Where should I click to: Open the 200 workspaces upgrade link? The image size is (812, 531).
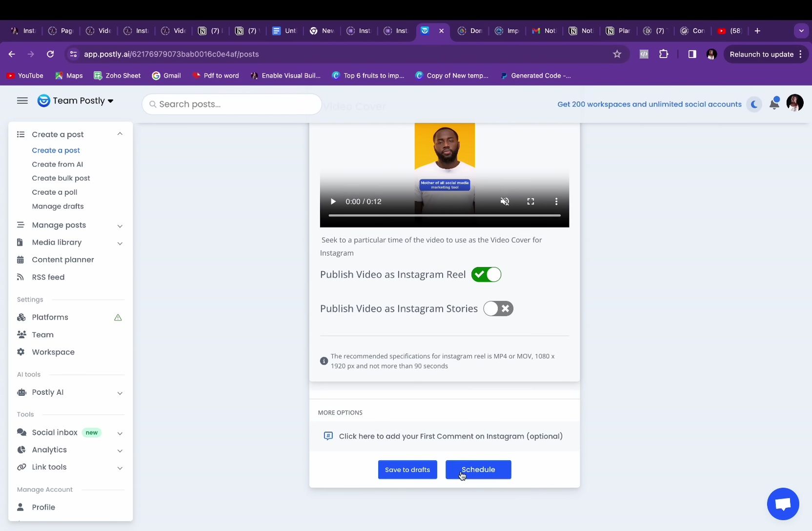coord(650,104)
